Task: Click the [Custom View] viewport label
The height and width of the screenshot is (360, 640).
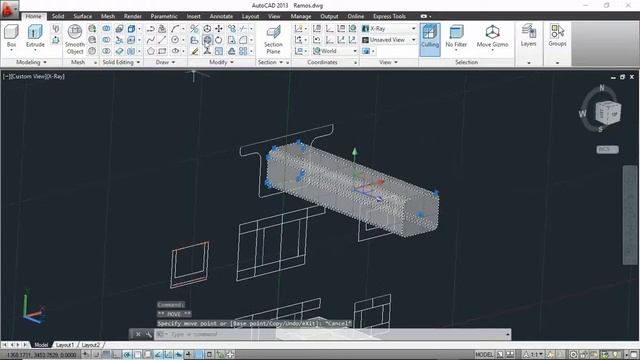Action: (28, 76)
